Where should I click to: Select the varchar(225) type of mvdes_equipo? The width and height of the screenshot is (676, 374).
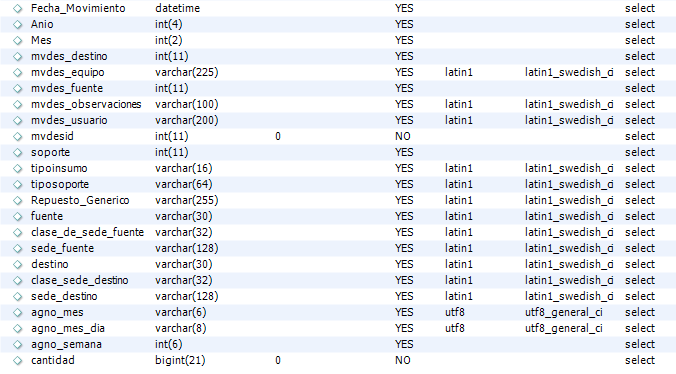187,72
